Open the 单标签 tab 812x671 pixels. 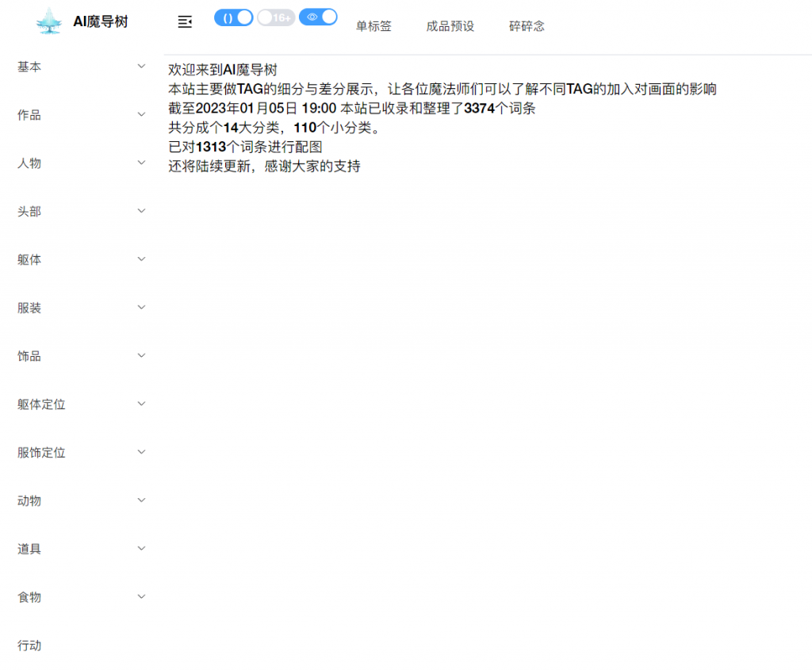tap(373, 26)
